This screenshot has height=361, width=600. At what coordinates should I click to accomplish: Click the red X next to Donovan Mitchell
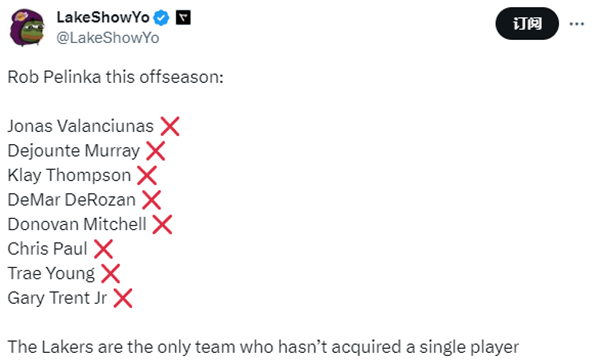[162, 224]
